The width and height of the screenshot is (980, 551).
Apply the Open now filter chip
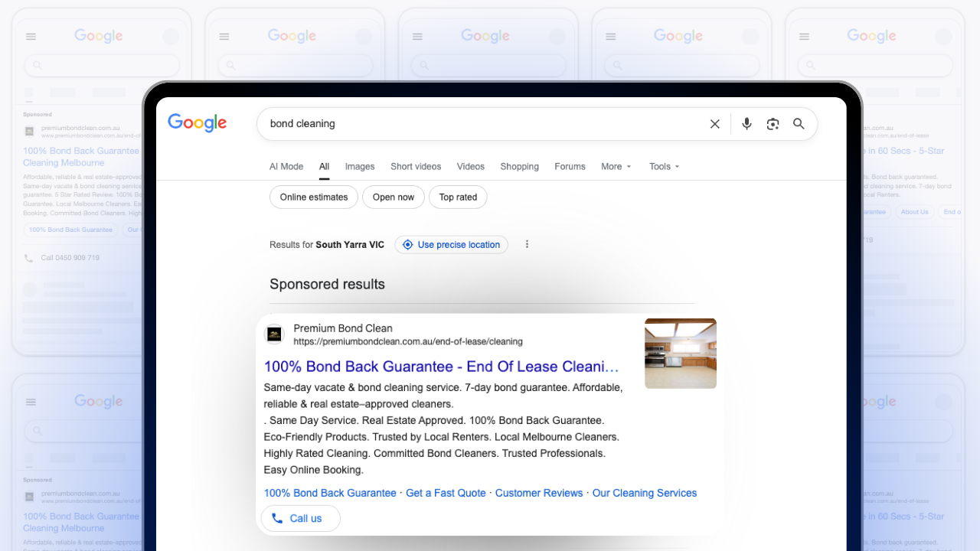pos(394,197)
